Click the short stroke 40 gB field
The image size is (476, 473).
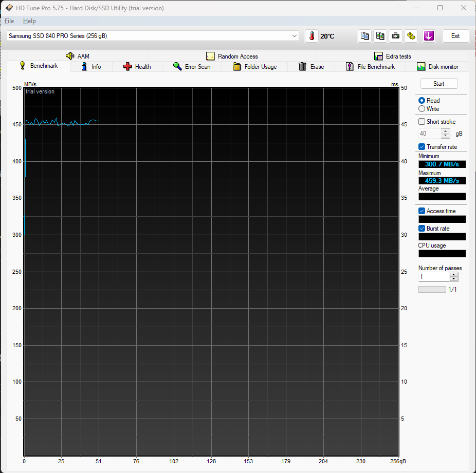430,134
